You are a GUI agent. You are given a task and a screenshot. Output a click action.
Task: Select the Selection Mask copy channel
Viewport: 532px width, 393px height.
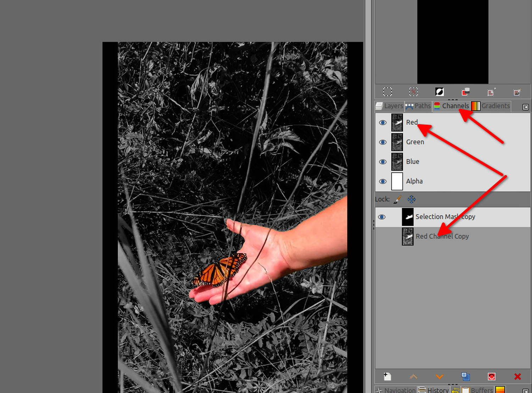pyautogui.click(x=453, y=217)
